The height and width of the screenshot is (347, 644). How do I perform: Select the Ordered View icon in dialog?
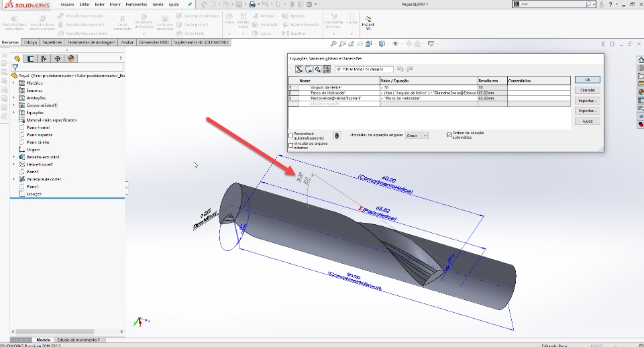tap(327, 69)
